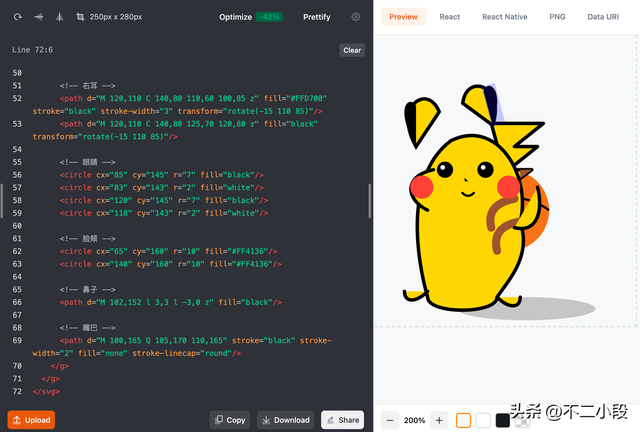Screen dimensions: 640x432
Task: Click the code comment on line 55
Action: point(87,162)
